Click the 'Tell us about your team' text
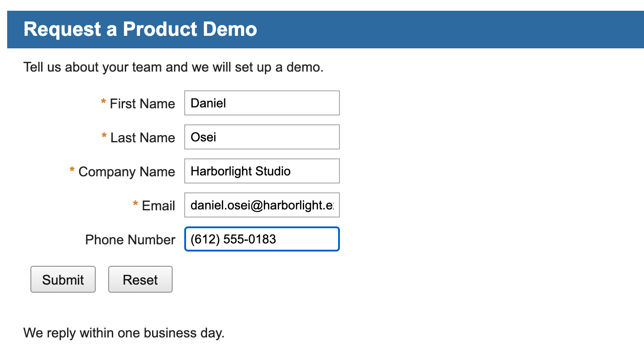The image size is (644, 358). coord(93,68)
